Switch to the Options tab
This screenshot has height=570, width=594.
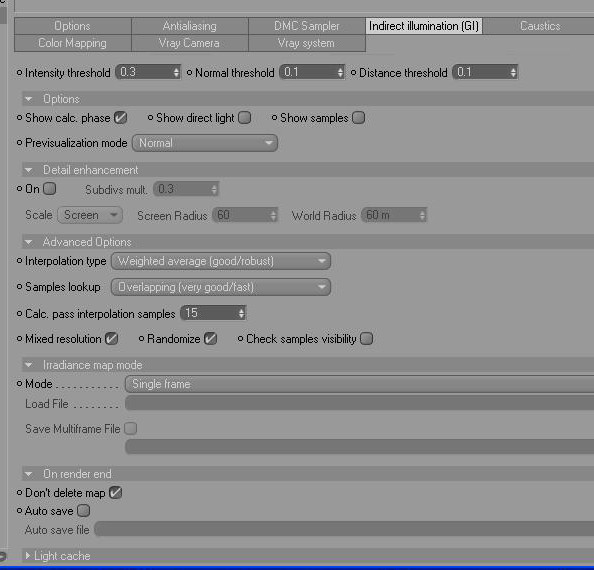(x=73, y=26)
